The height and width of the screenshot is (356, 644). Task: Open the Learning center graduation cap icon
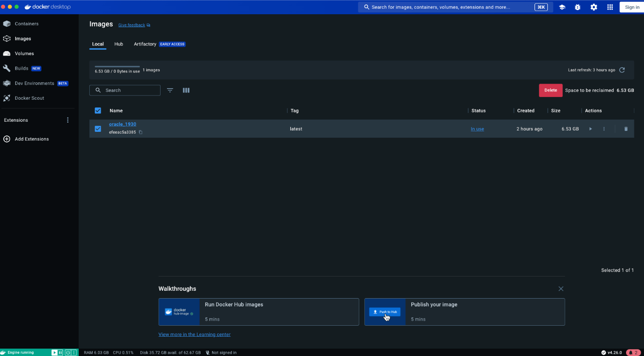[x=562, y=7]
